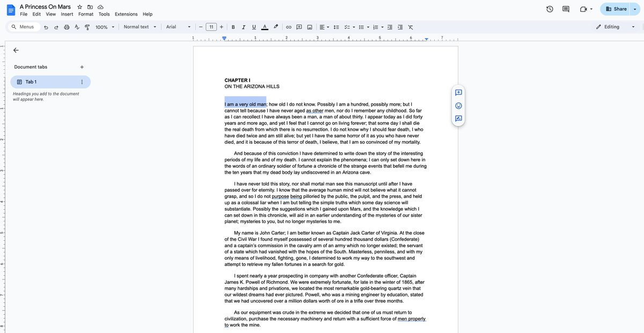Increase the paragraph indent
The image size is (644, 333).
400,27
